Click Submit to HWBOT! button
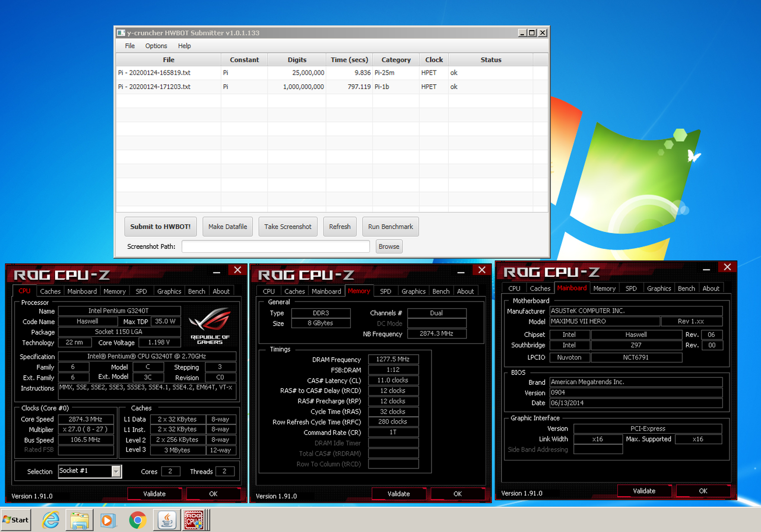The height and width of the screenshot is (532, 761). tap(161, 227)
